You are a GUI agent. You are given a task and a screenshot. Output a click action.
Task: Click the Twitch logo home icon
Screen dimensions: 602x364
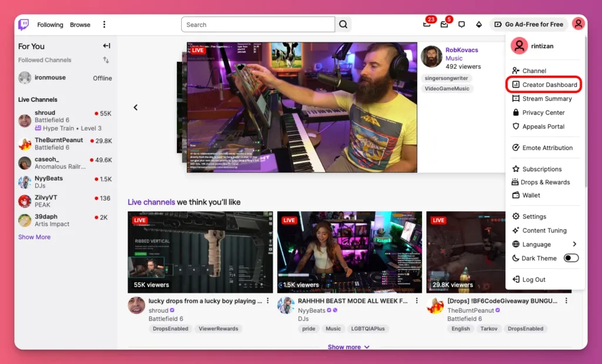[x=24, y=25]
